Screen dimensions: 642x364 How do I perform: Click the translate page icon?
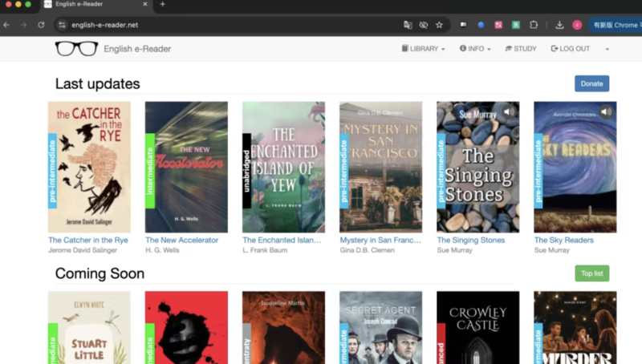tap(408, 25)
